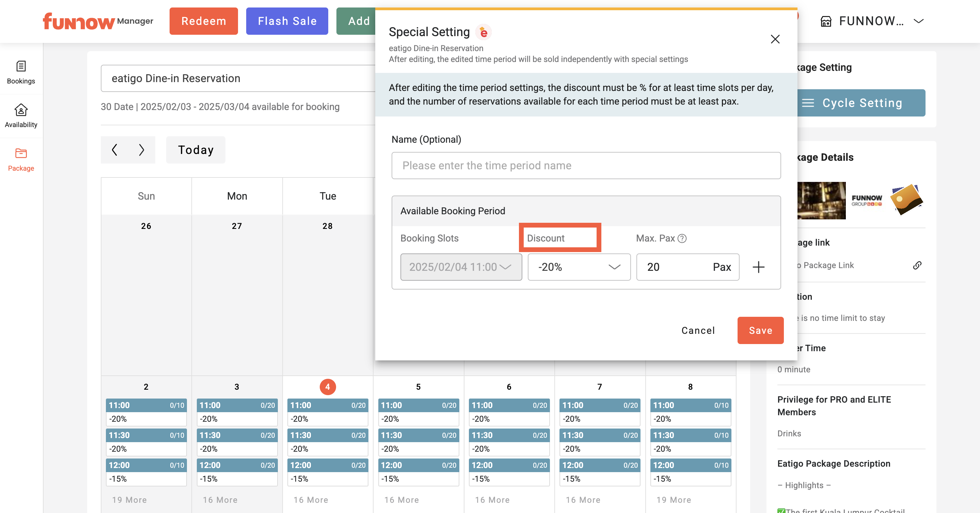This screenshot has height=513, width=980.
Task: Expand the FUNNOW account dropdown chevron
Action: point(919,21)
